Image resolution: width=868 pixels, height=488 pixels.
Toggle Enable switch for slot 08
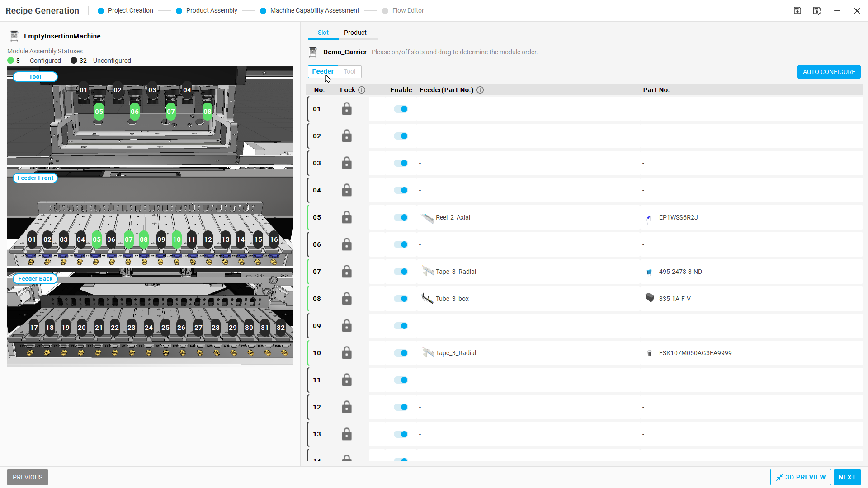click(401, 299)
